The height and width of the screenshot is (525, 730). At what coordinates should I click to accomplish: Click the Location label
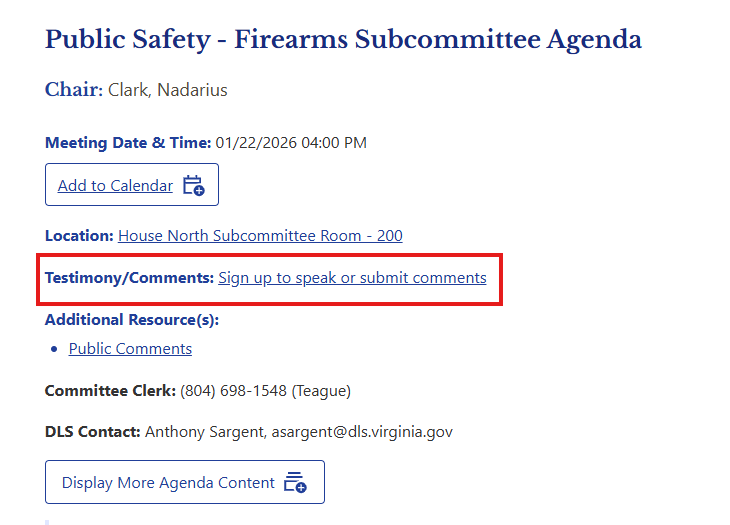[x=79, y=236]
